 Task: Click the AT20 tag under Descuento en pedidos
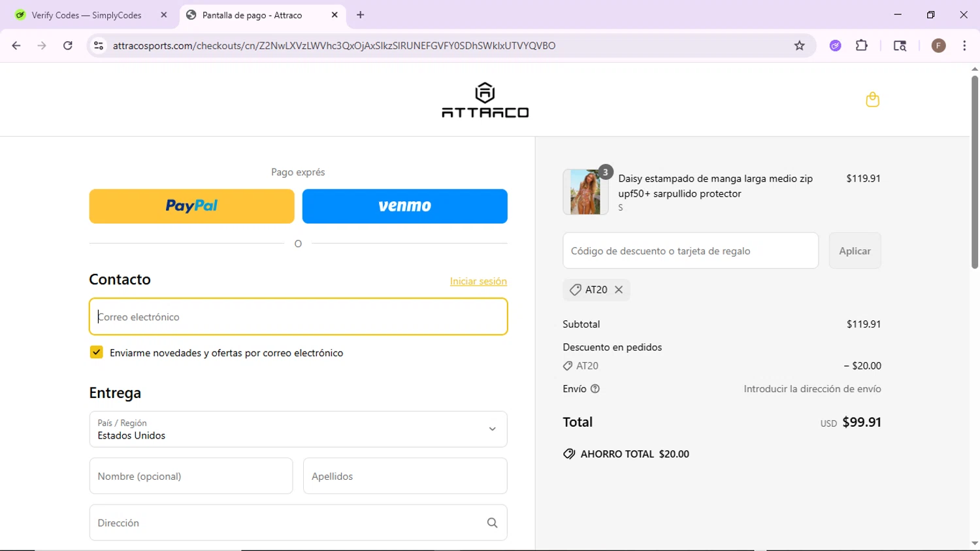(x=581, y=366)
